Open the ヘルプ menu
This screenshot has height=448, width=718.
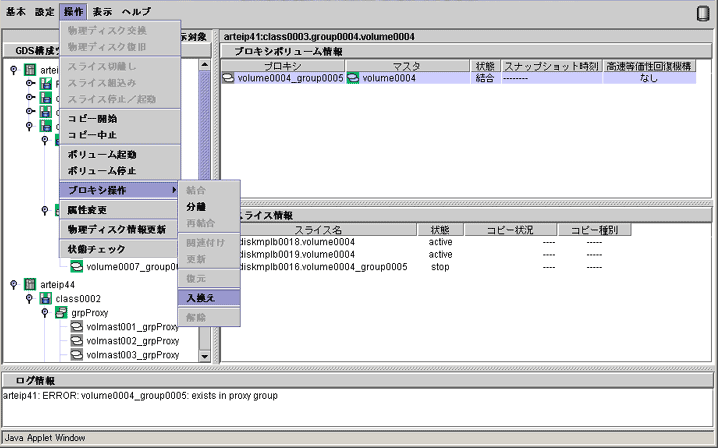click(x=136, y=12)
